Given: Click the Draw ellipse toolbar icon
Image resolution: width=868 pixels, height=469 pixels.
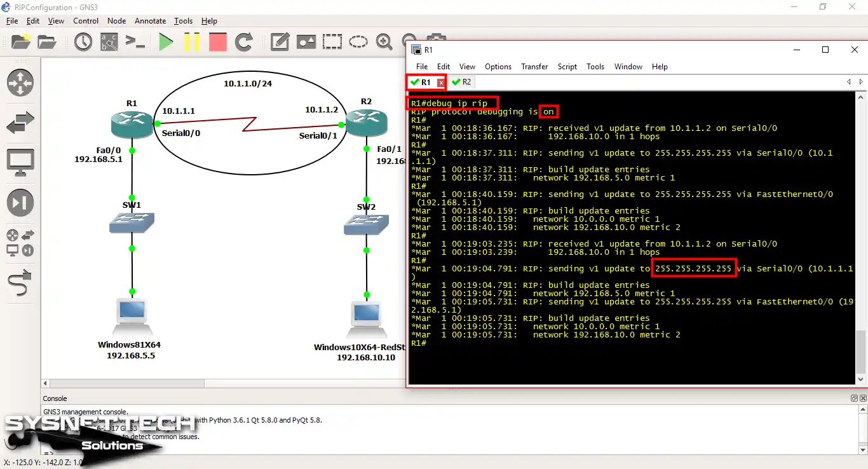Looking at the screenshot, I should (x=358, y=42).
